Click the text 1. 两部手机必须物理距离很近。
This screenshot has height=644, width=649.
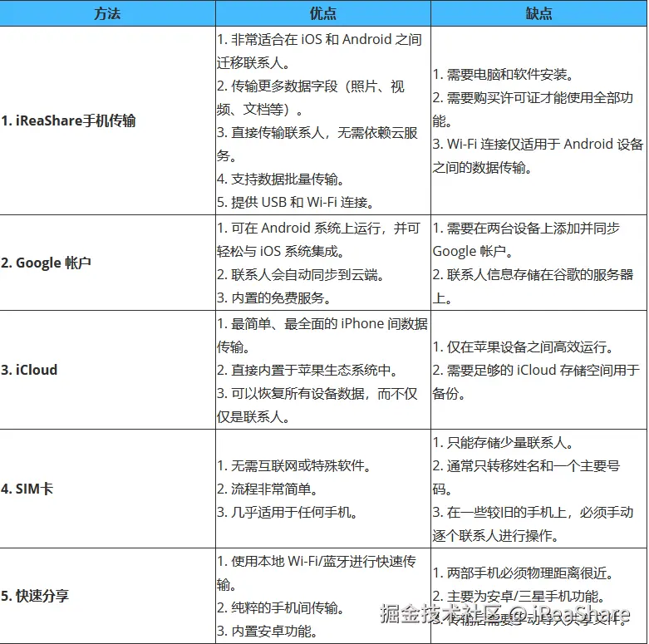(524, 573)
